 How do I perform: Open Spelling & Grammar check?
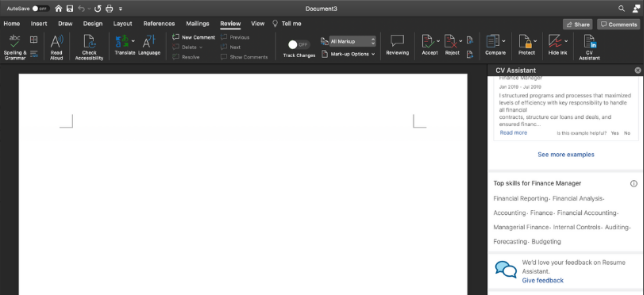pyautogui.click(x=15, y=47)
